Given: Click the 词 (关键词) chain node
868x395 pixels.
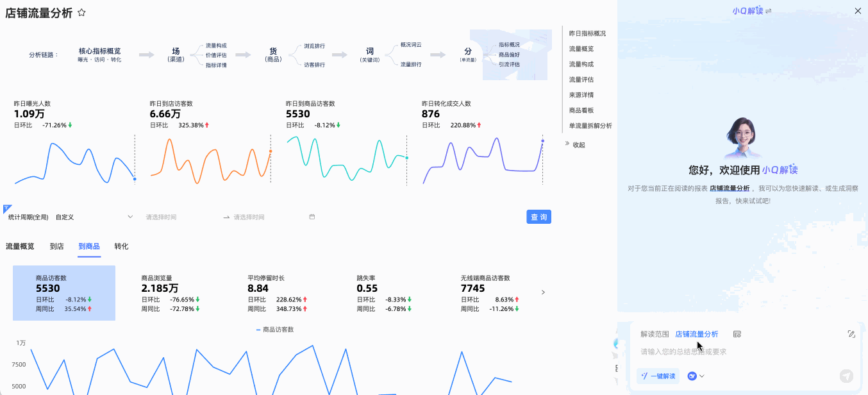Looking at the screenshot, I should (370, 55).
